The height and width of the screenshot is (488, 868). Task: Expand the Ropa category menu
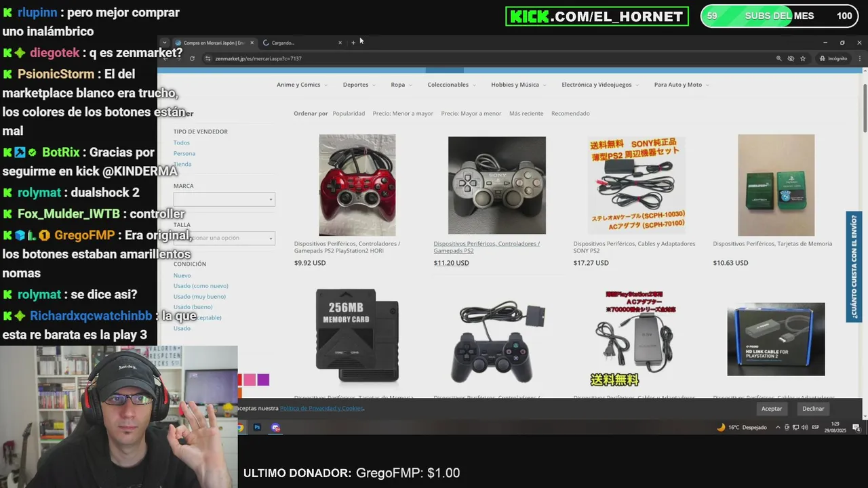[401, 85]
